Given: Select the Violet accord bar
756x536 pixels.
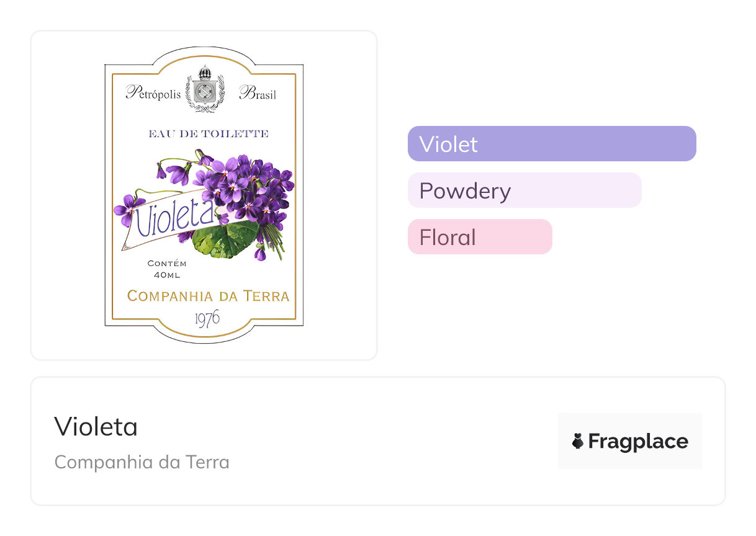Looking at the screenshot, I should pos(551,144).
